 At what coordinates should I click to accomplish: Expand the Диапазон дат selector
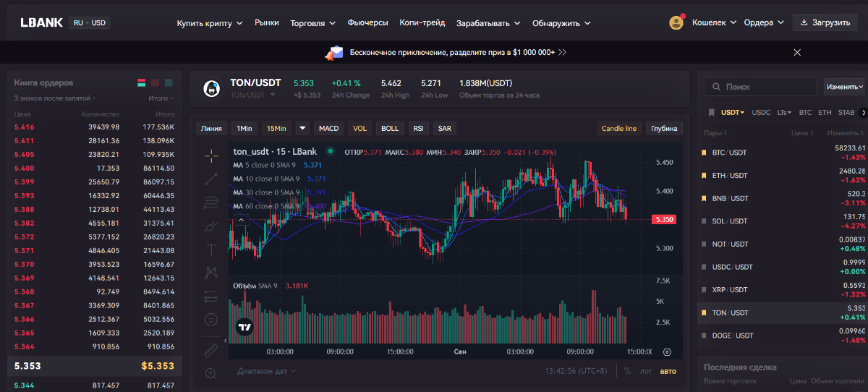(x=266, y=371)
